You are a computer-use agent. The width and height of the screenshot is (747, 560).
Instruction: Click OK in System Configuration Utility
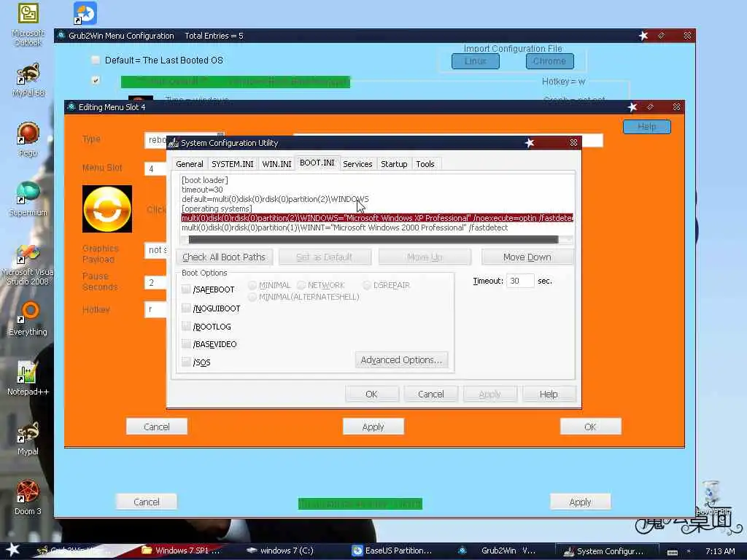pos(371,394)
